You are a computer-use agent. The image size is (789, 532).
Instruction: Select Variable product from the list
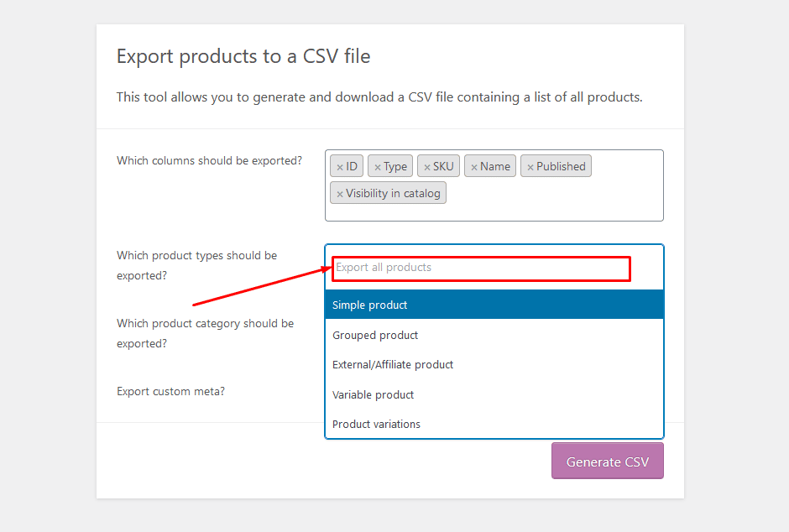click(x=494, y=394)
